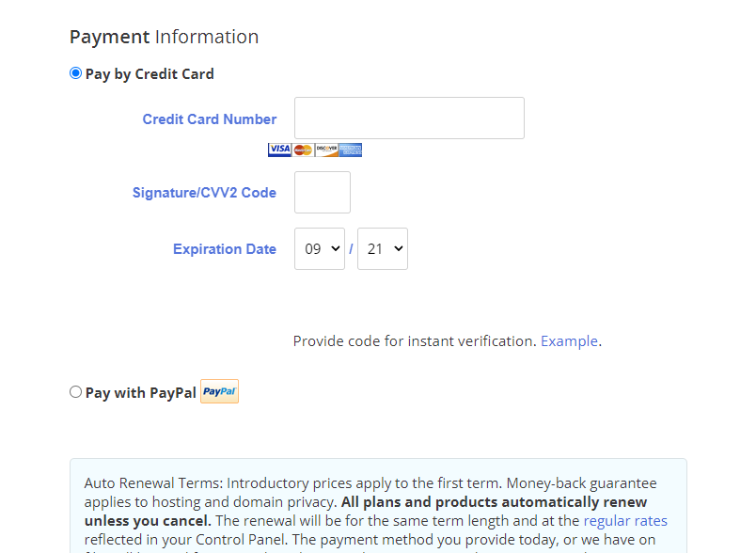Open the Example verification code link
Image resolution: width=756 pixels, height=553 pixels.
click(569, 341)
